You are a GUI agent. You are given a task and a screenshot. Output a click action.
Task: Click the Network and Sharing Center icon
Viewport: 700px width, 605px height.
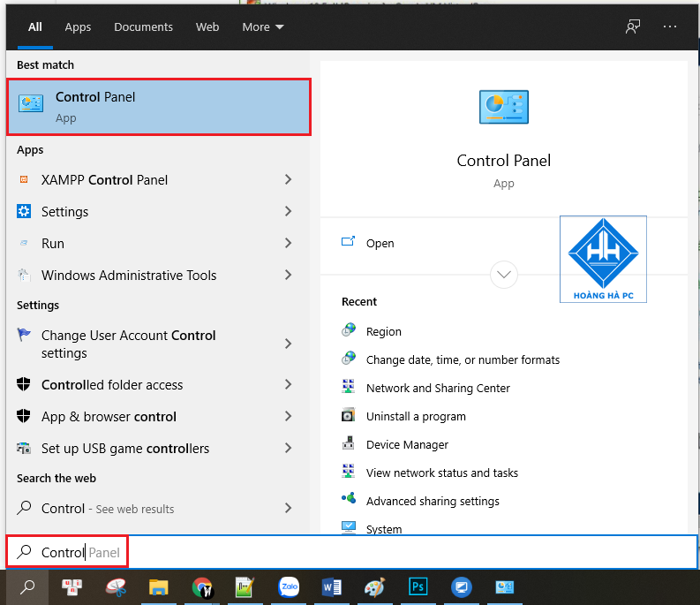coord(348,387)
